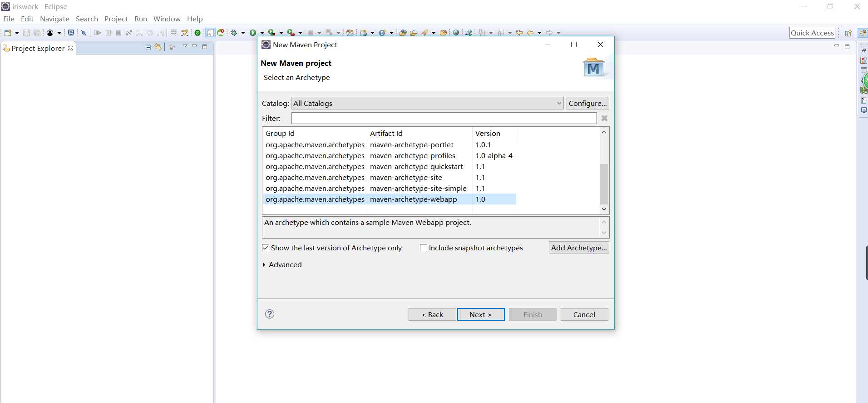Open the Debug icon dropdown arrow
The height and width of the screenshot is (403, 868).
tap(243, 33)
